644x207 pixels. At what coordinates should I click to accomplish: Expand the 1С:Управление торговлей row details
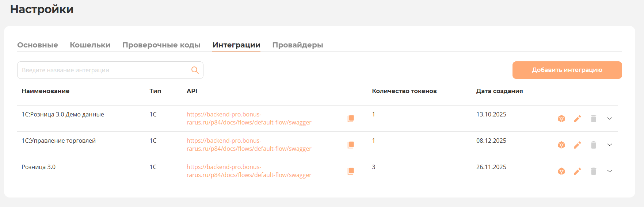(x=610, y=145)
